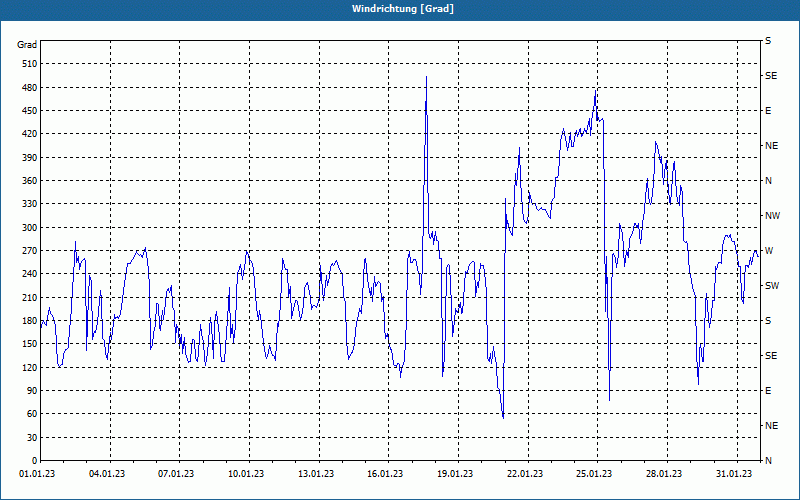
Task: Click the date label 31.01.23
Action: coord(734,474)
